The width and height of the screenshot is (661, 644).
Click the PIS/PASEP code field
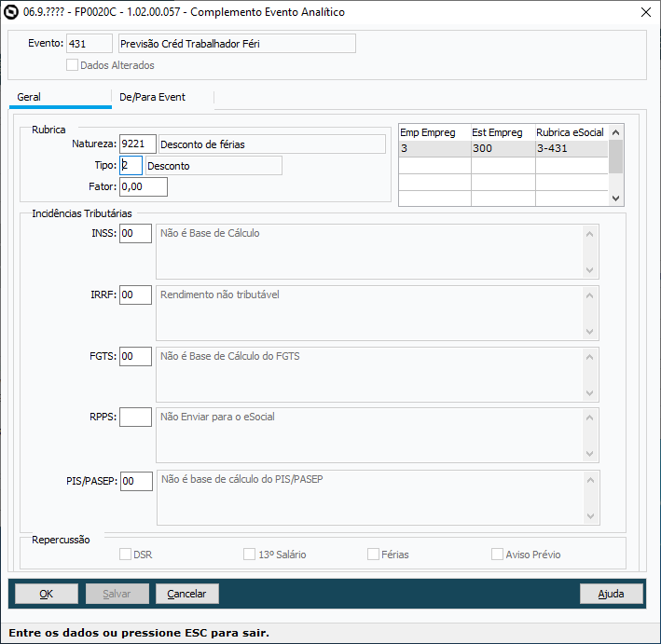click(x=137, y=481)
